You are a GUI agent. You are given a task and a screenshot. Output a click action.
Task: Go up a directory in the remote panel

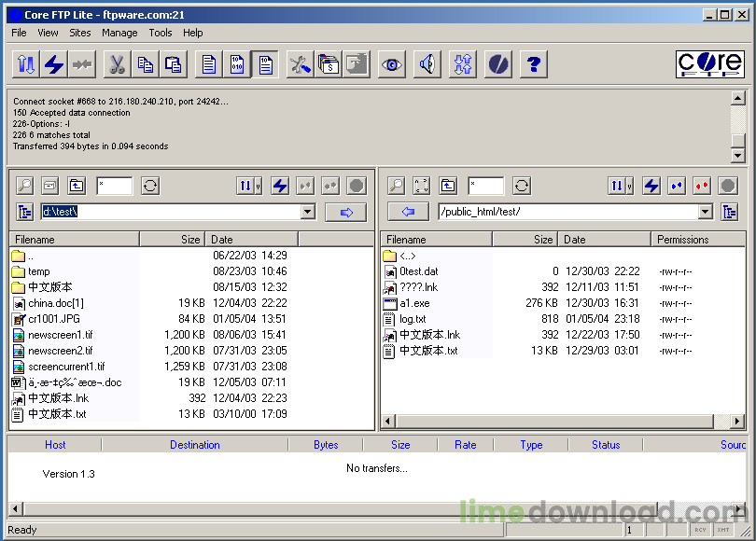(448, 186)
